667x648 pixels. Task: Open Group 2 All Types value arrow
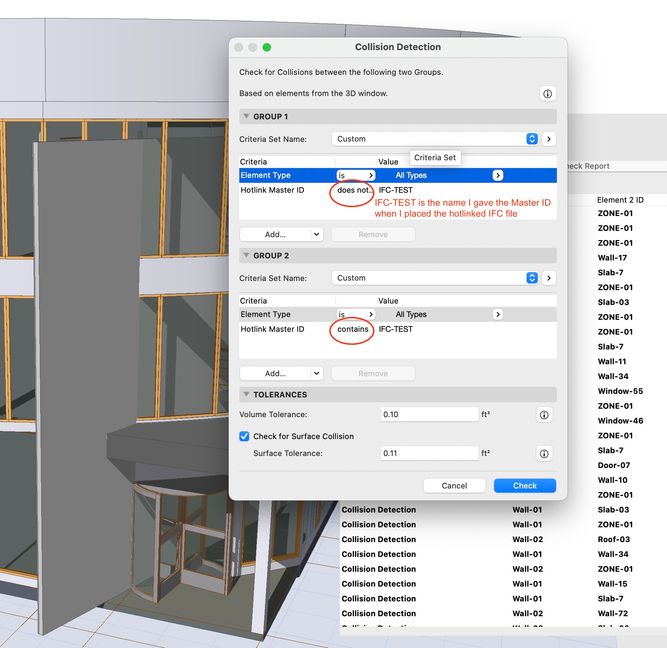click(x=498, y=314)
